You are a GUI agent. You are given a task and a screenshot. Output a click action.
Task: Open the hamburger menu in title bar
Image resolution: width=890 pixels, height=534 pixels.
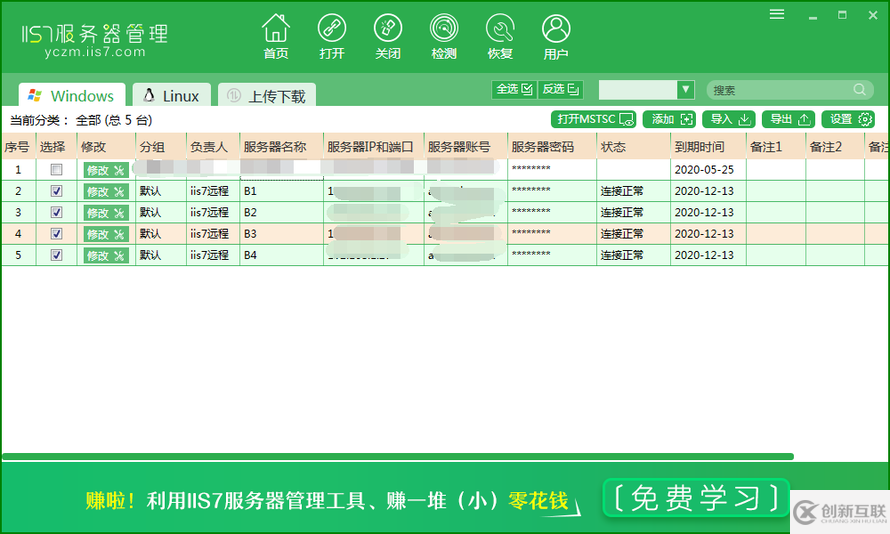point(777,14)
